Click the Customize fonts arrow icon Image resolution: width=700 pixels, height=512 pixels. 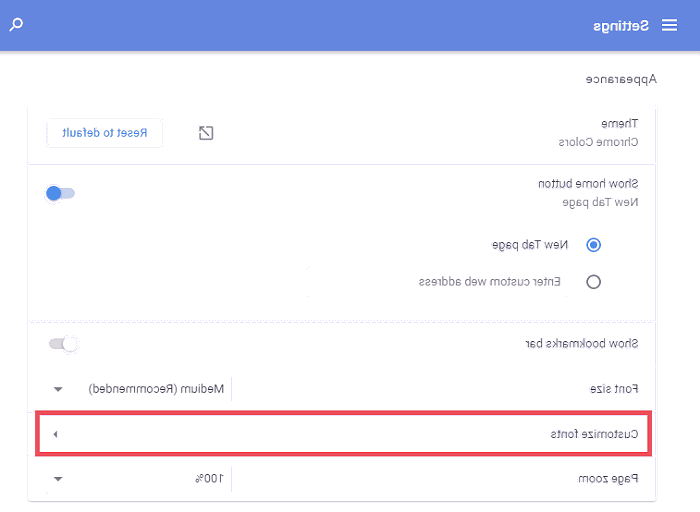pos(56,434)
